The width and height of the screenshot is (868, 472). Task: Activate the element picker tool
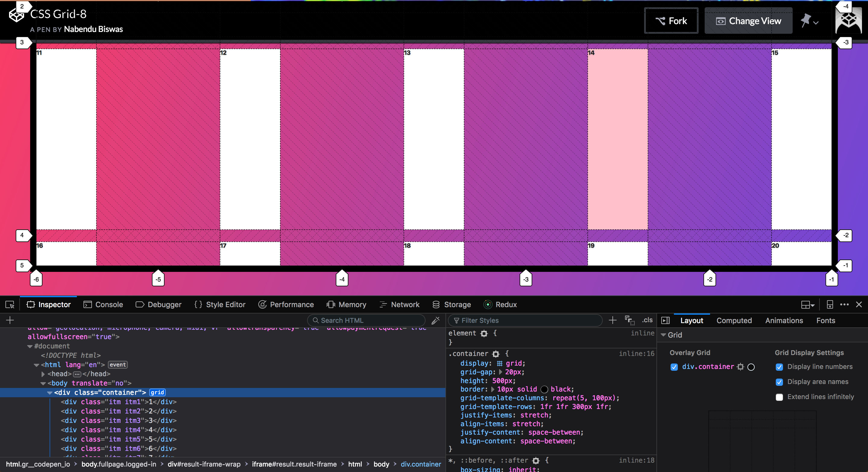[10, 304]
